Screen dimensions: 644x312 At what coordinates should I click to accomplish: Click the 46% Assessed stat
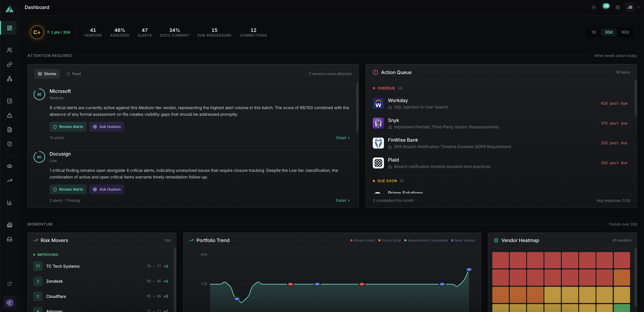(x=120, y=32)
